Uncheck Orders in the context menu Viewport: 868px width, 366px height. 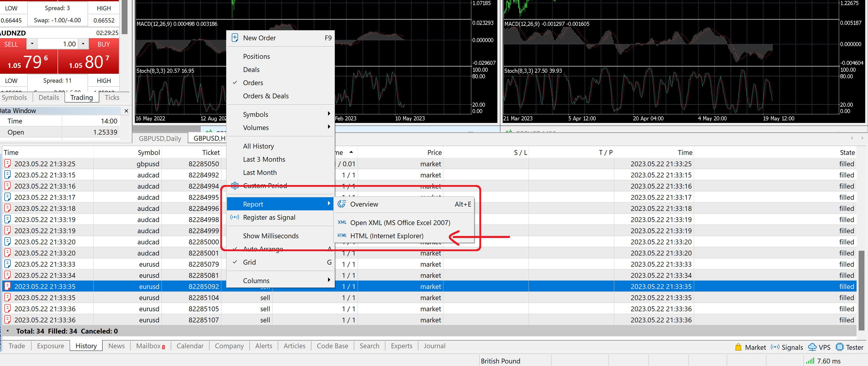(x=253, y=83)
